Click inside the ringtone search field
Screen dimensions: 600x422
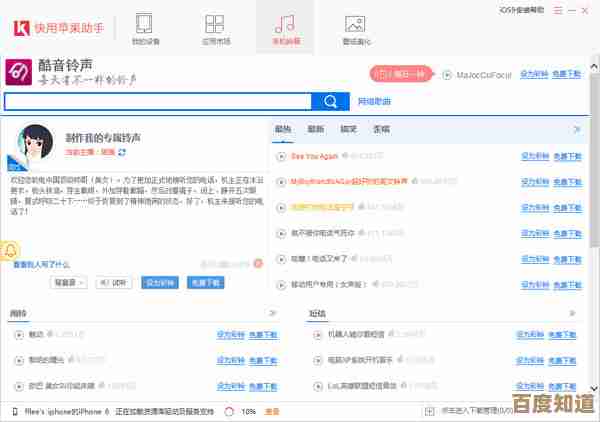158,101
